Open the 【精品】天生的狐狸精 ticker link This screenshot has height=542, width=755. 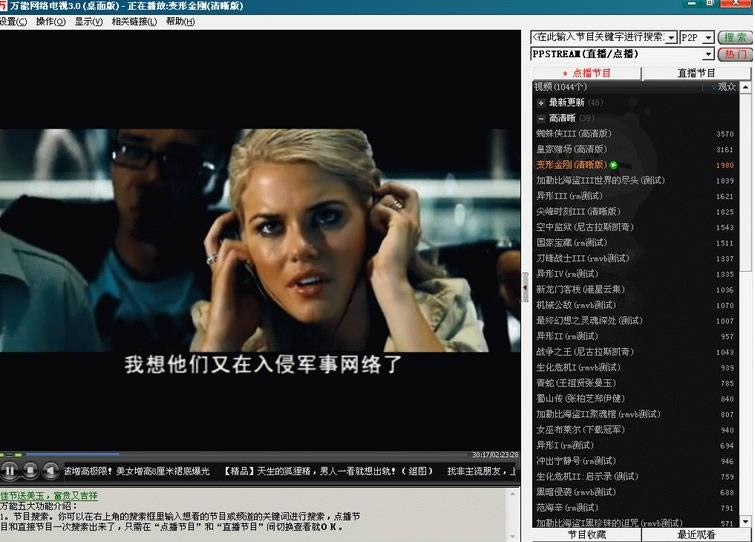click(327, 471)
